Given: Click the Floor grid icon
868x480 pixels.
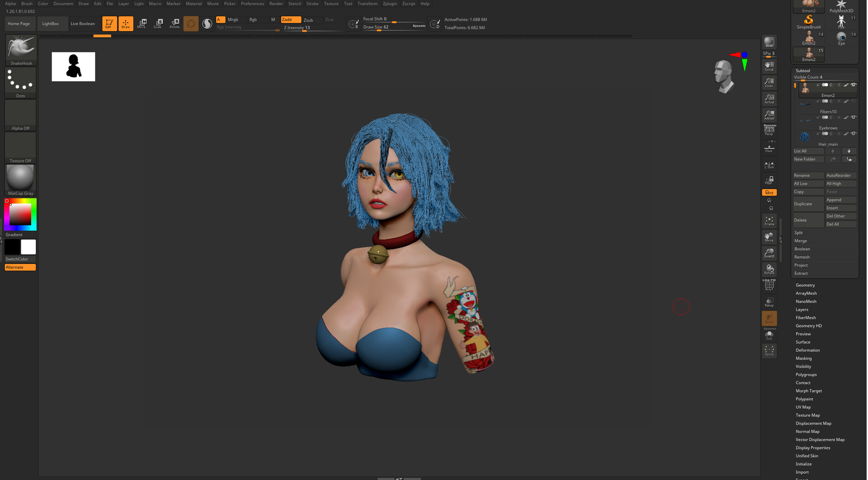Looking at the screenshot, I should (x=769, y=149).
